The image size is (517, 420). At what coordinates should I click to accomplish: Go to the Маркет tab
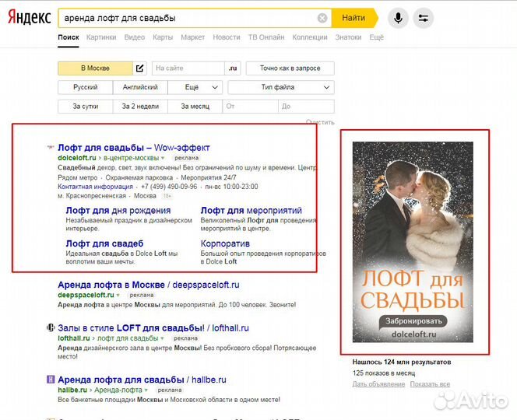point(192,37)
